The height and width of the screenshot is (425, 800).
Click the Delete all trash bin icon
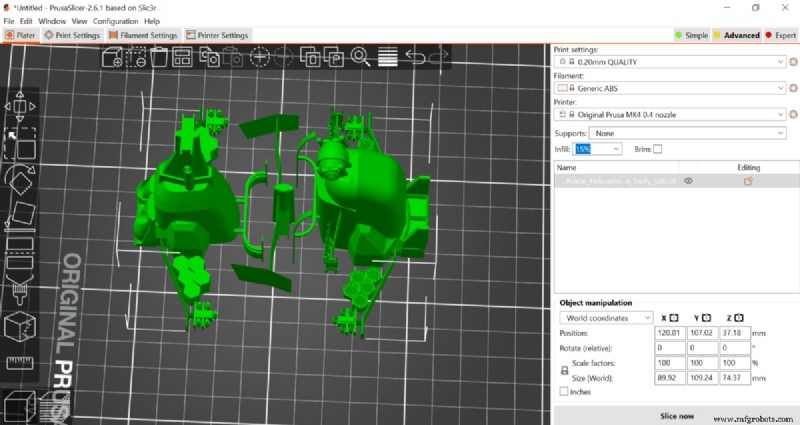[x=159, y=57]
